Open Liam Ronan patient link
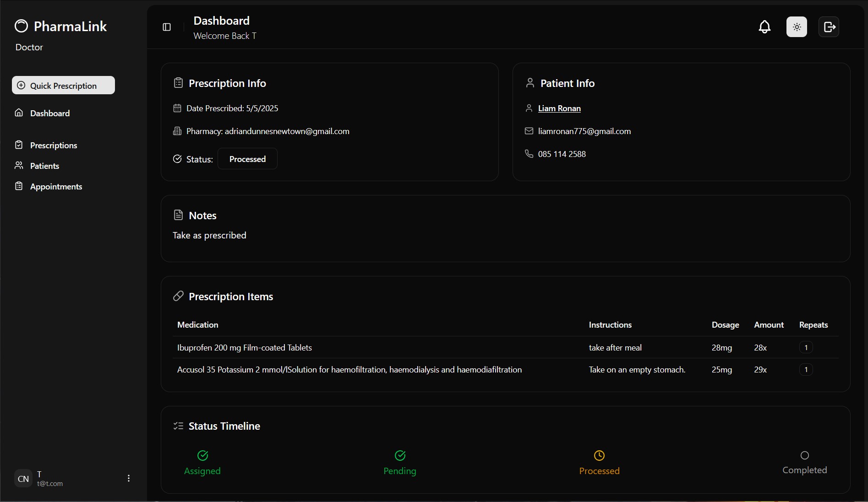The width and height of the screenshot is (868, 502). pyautogui.click(x=559, y=108)
